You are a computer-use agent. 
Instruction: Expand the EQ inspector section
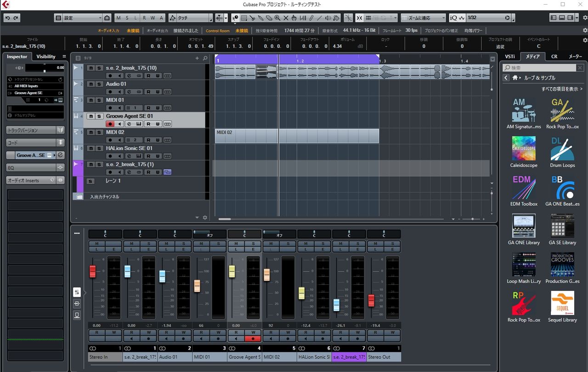click(35, 168)
